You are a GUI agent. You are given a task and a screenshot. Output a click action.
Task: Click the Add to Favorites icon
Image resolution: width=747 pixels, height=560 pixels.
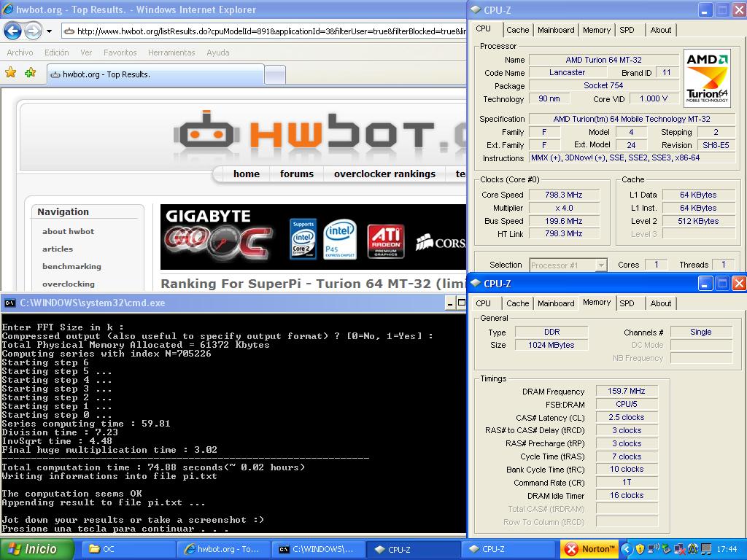click(x=31, y=72)
